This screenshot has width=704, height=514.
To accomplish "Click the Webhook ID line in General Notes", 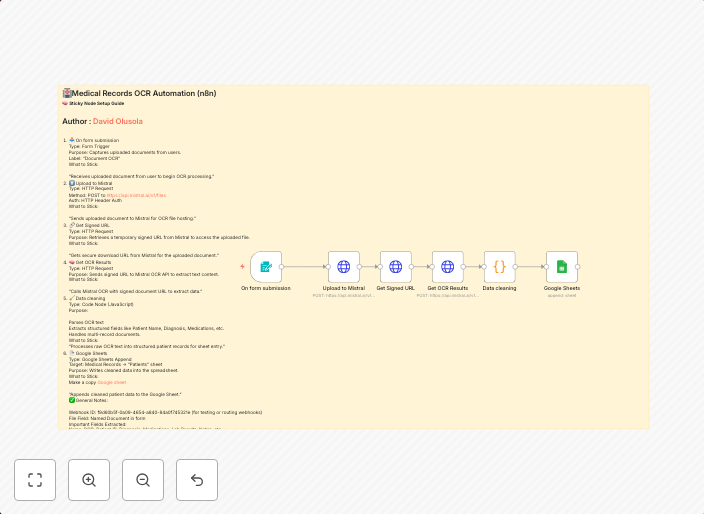I will tap(165, 412).
